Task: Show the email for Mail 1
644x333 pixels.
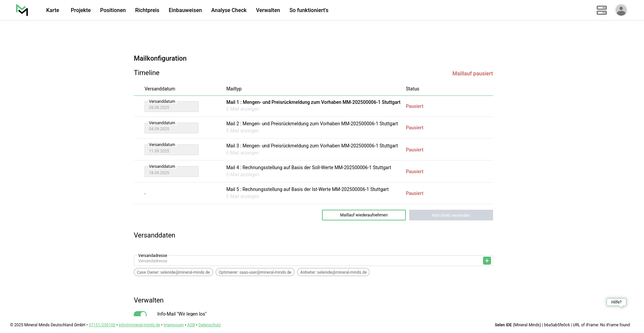Action: (243, 109)
